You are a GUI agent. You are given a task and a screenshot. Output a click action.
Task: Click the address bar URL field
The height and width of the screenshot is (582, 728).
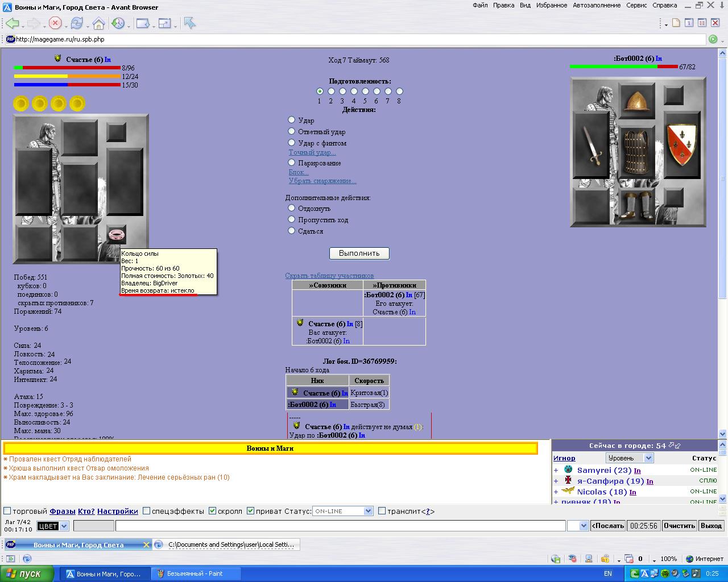tap(355, 39)
